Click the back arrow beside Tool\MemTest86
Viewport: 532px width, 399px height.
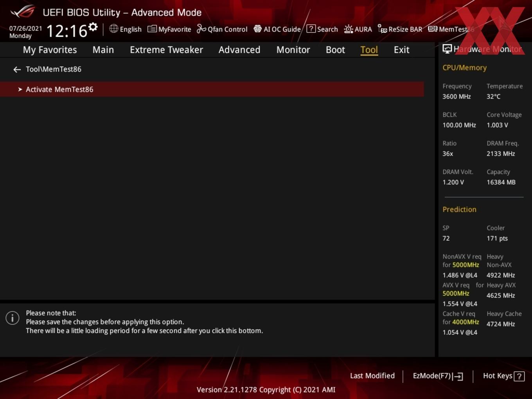(x=17, y=70)
